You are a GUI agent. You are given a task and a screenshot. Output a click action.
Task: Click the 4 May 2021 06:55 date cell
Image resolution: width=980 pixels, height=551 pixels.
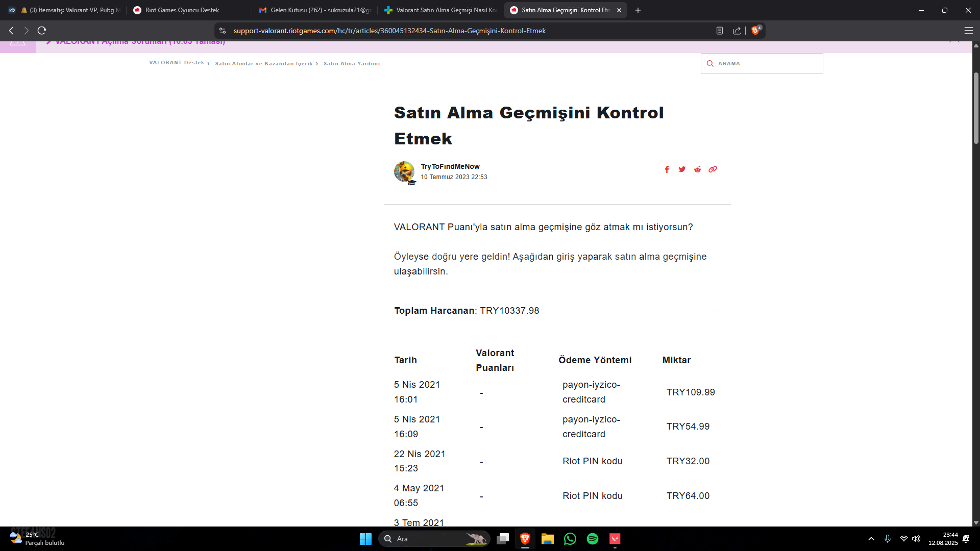pyautogui.click(x=419, y=495)
